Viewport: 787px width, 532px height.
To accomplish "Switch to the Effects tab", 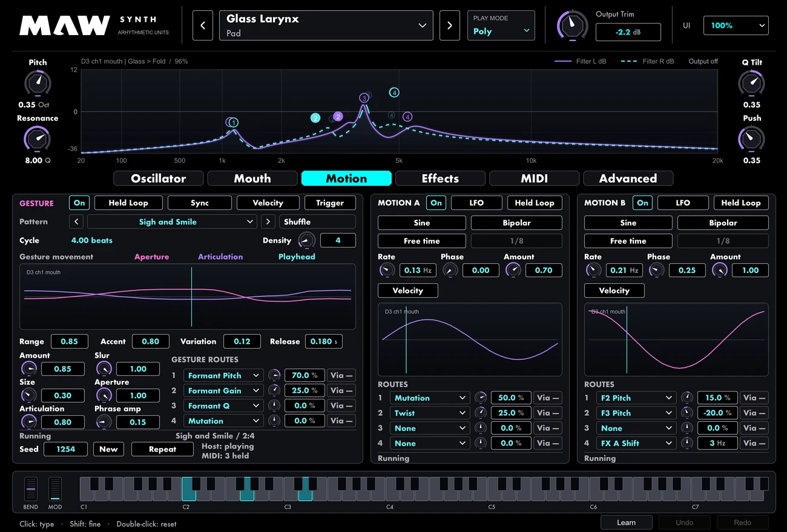I will coord(440,179).
